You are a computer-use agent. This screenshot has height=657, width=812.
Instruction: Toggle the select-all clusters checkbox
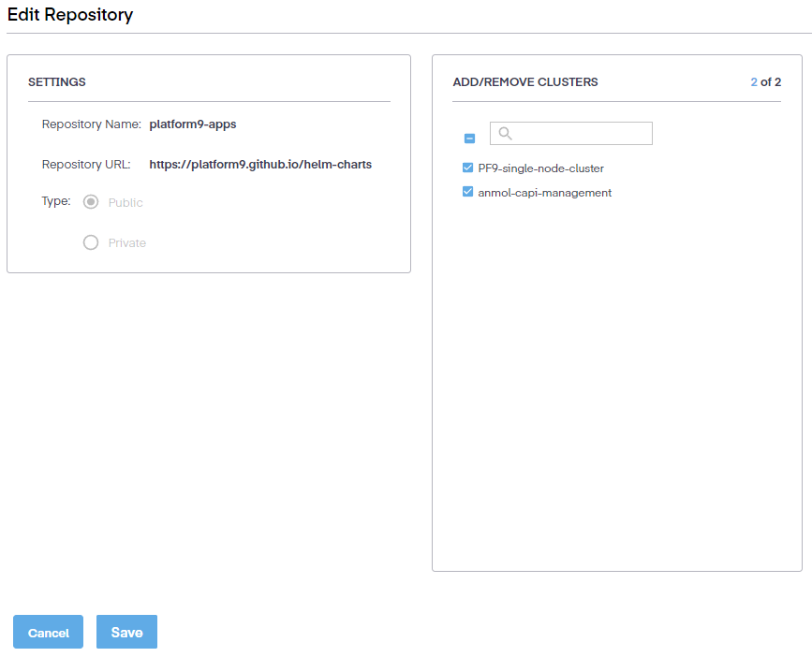[x=470, y=139]
